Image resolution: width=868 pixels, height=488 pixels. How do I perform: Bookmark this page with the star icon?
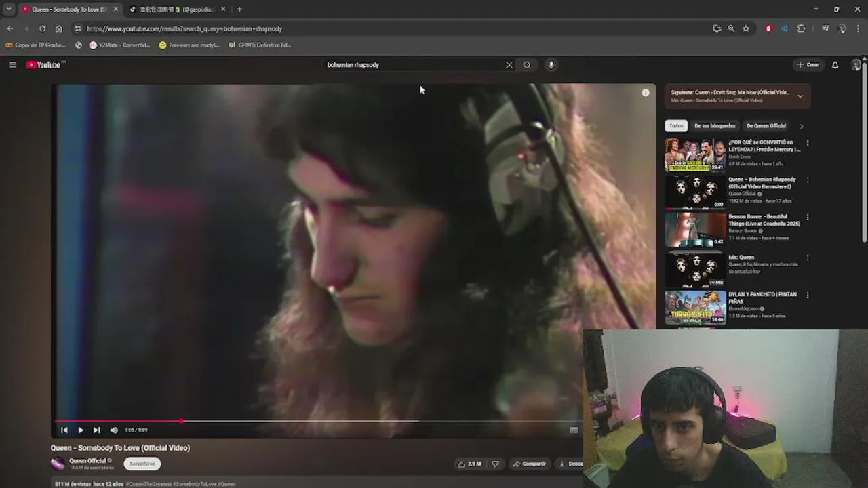pyautogui.click(x=746, y=28)
